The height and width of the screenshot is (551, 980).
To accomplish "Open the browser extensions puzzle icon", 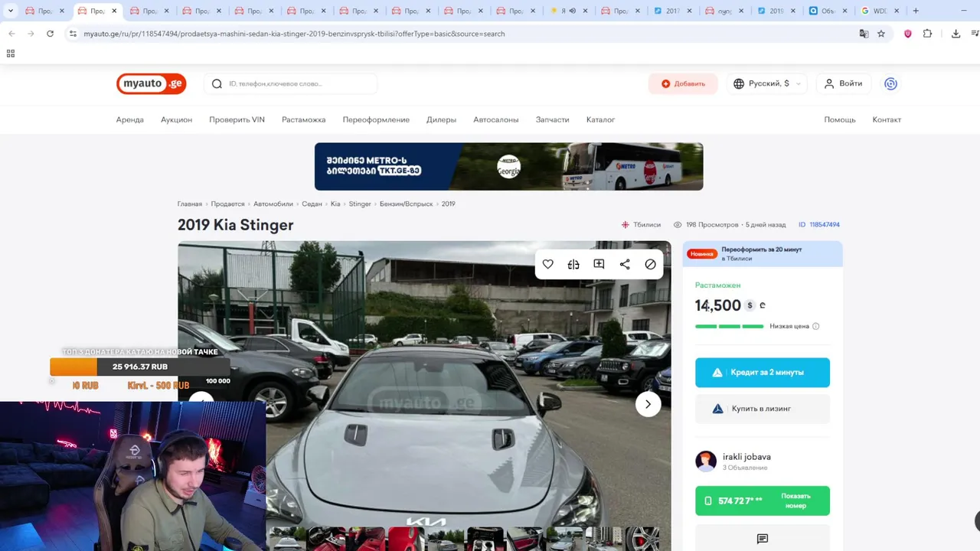I will (x=927, y=34).
